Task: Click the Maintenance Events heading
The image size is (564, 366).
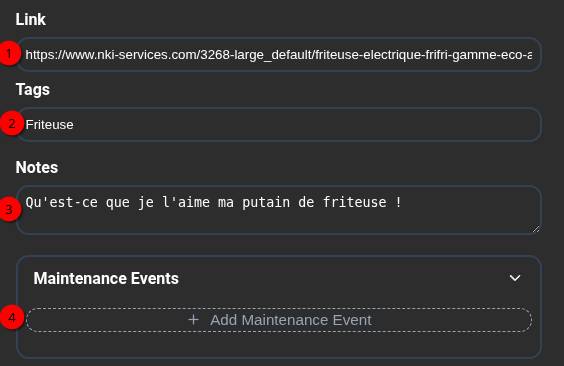Action: pyautogui.click(x=106, y=278)
